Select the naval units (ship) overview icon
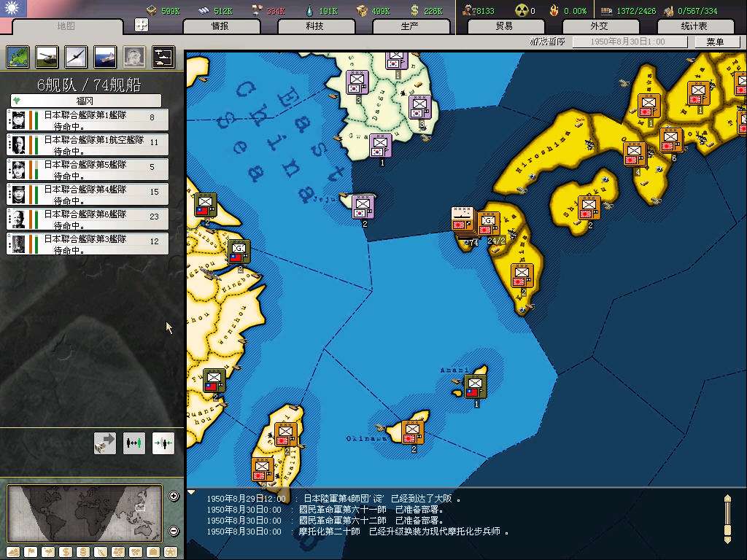The image size is (747, 560). point(104,57)
